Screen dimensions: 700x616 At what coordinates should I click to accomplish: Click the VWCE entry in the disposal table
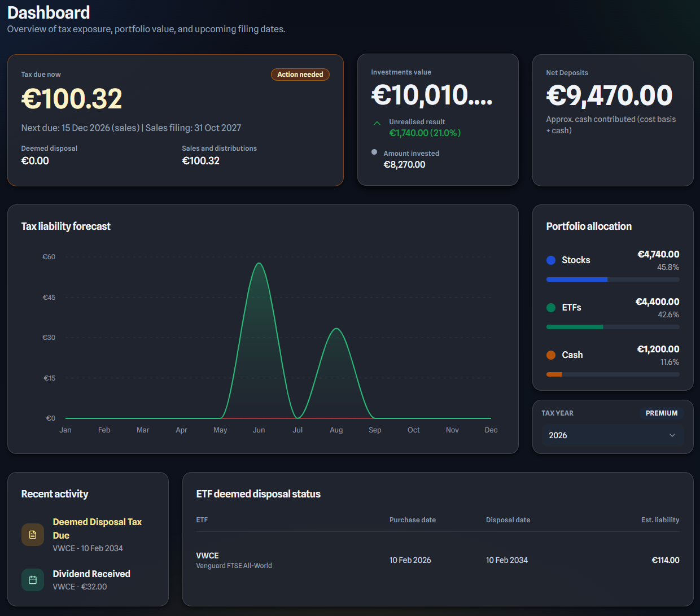pos(207,555)
